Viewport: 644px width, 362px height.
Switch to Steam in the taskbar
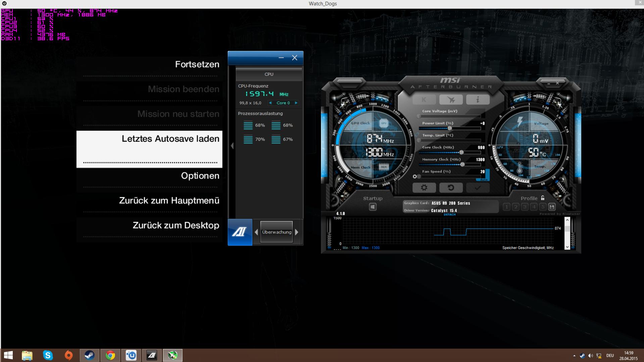click(90, 355)
